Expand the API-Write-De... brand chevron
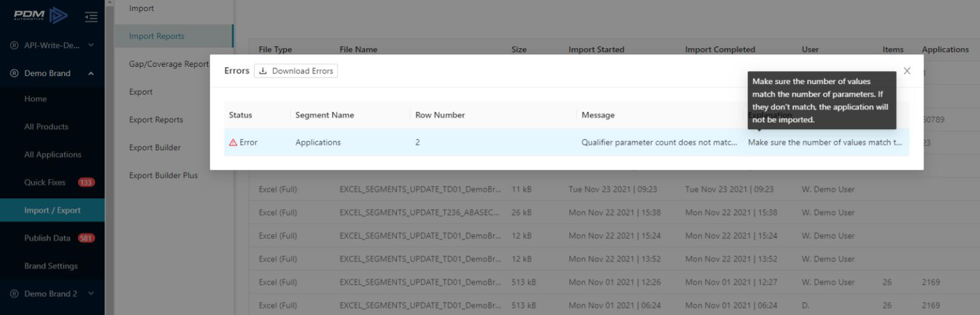This screenshot has height=315, width=980. (91, 45)
